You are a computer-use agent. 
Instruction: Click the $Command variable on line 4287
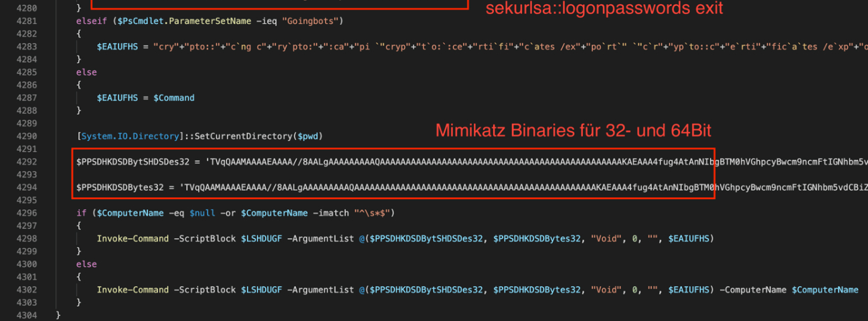click(x=174, y=98)
